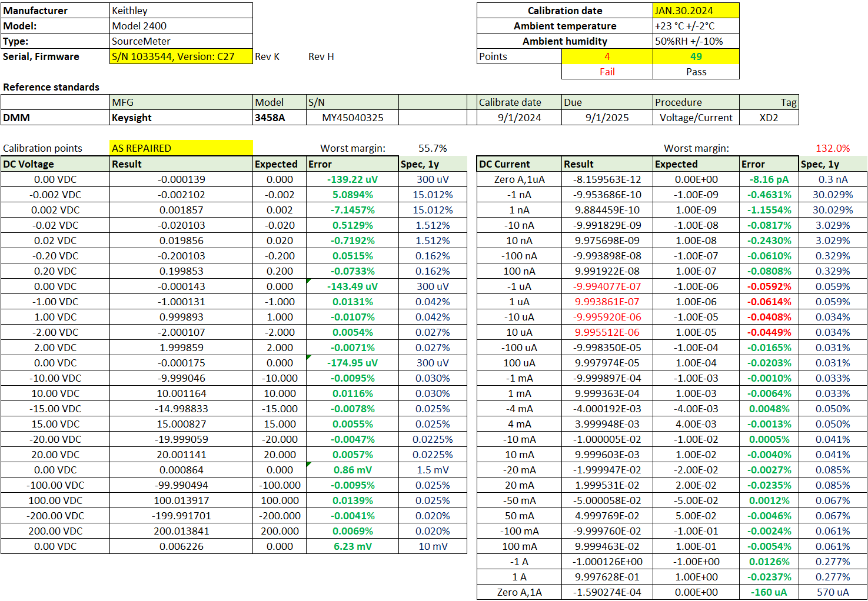Select the 3458A model cell
The width and height of the screenshot is (868, 601).
[x=279, y=118]
